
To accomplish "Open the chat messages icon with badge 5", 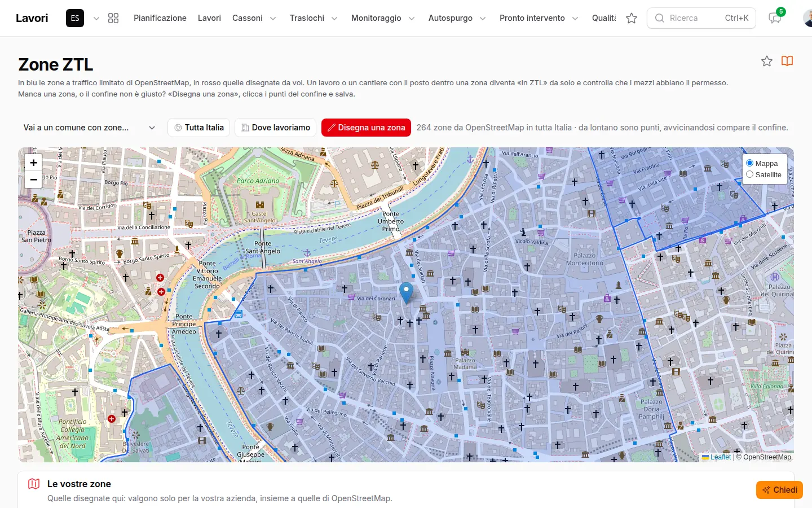I will 775,18.
